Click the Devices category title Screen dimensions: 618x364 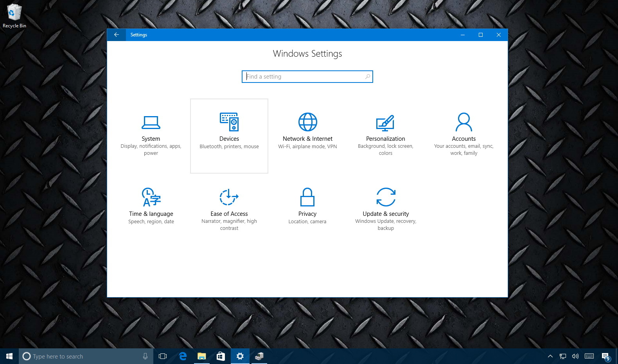click(x=229, y=139)
